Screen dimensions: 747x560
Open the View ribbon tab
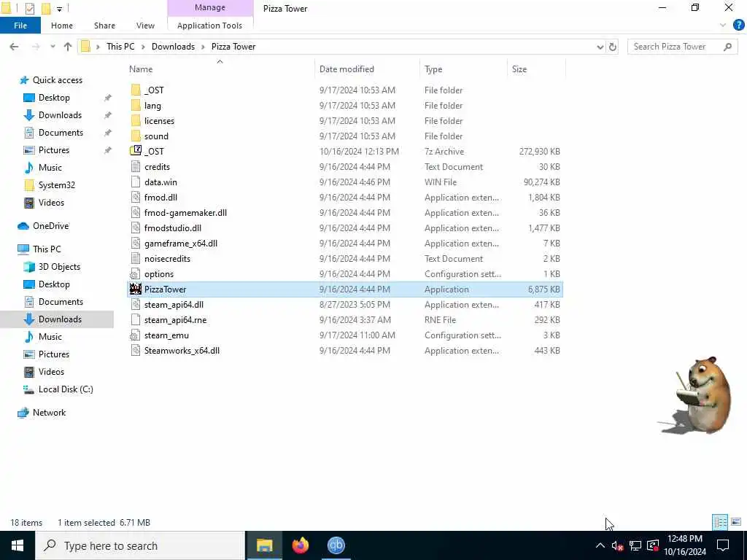(x=145, y=26)
